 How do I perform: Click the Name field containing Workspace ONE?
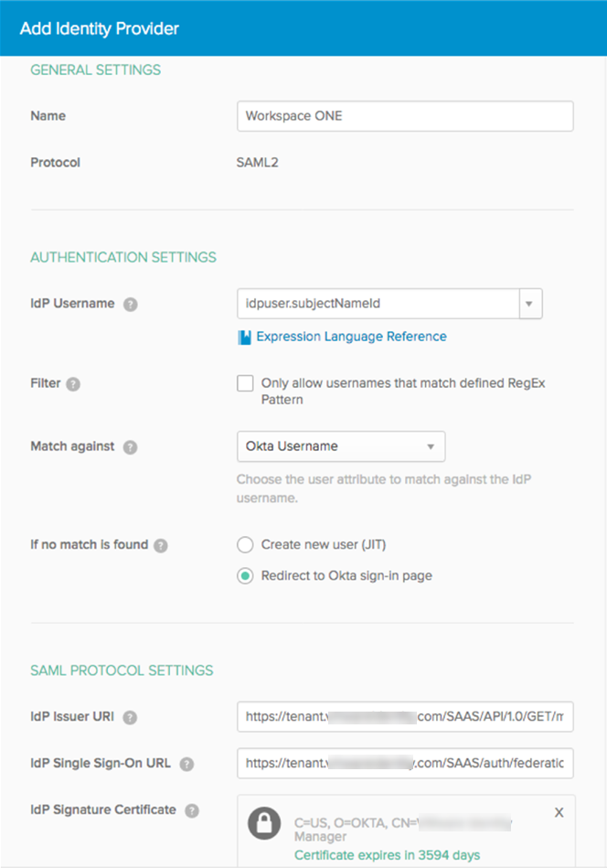[x=405, y=115]
